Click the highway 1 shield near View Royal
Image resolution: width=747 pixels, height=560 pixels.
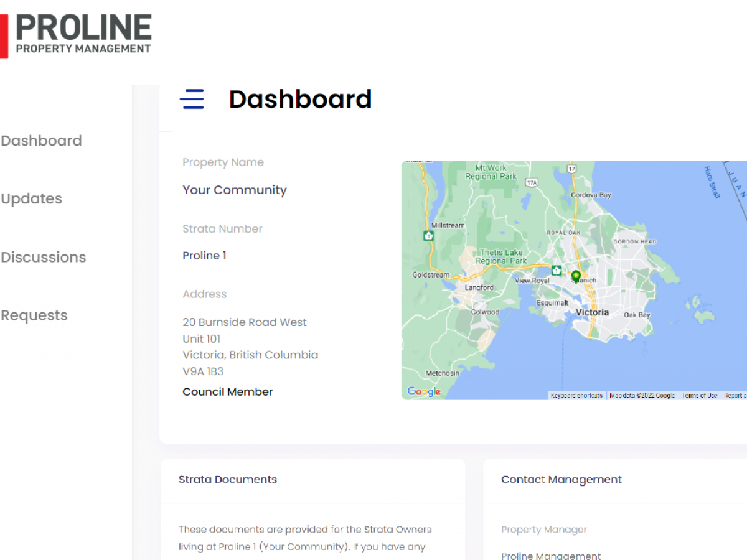pos(557,270)
